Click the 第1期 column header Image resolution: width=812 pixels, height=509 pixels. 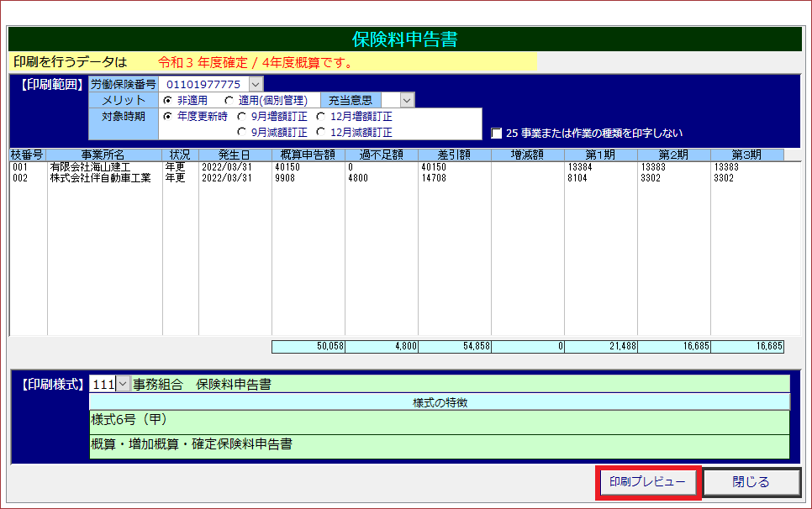(600, 155)
